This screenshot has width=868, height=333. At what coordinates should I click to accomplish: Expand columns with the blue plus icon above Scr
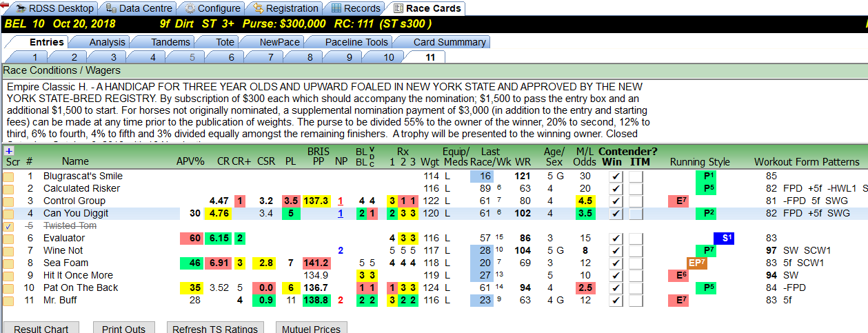click(x=8, y=151)
